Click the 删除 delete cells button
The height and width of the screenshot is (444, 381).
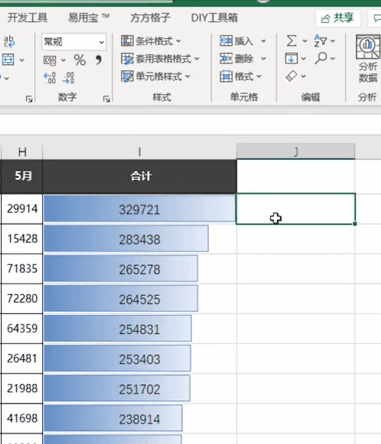tap(237, 59)
